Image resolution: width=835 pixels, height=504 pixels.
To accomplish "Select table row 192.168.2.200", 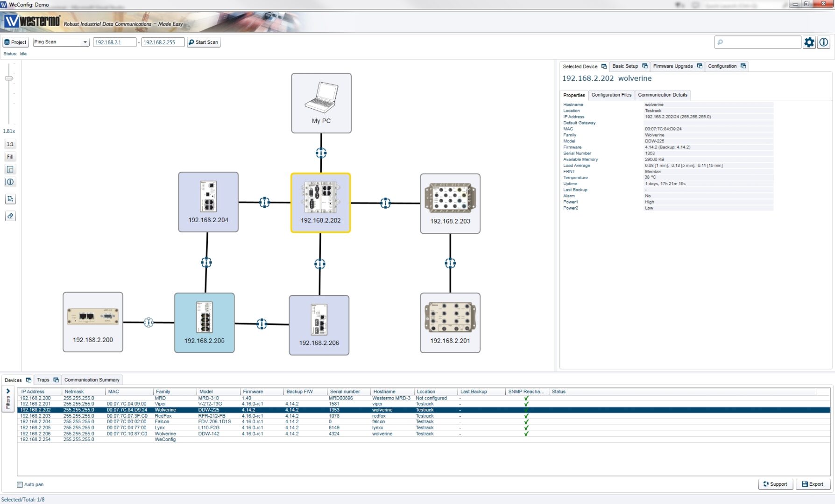I will point(424,398).
